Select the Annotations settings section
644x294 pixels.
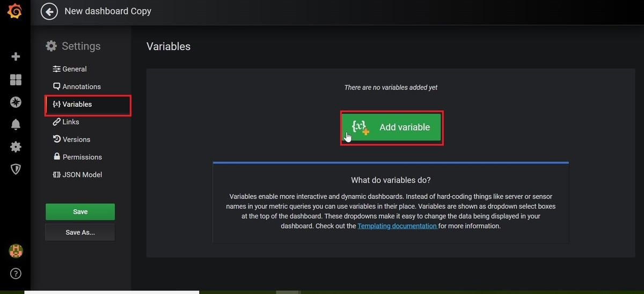pyautogui.click(x=77, y=86)
